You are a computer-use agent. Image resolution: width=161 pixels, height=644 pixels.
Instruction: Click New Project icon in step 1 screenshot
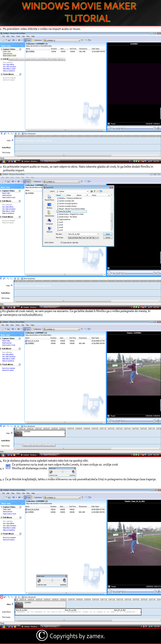pos(3,40)
